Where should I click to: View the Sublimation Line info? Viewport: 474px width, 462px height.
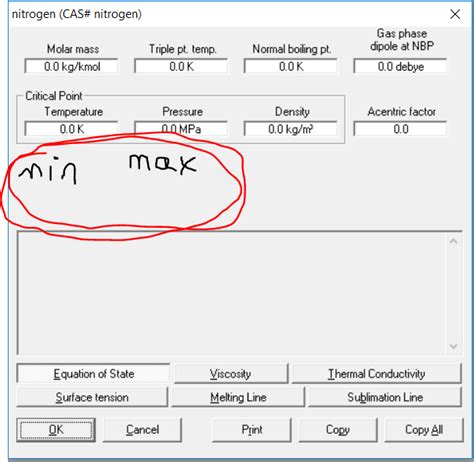[x=385, y=397]
